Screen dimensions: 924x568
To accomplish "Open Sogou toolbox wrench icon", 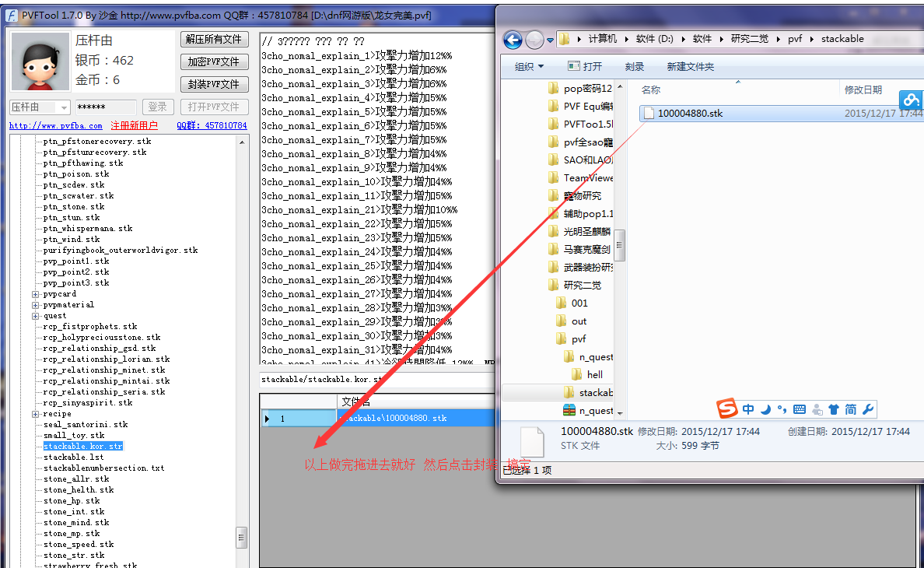I will coord(868,409).
